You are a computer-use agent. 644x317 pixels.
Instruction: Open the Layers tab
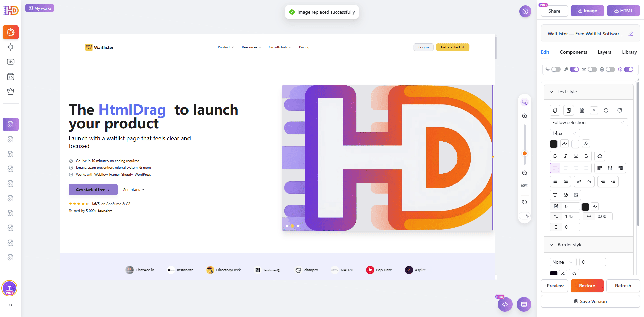pos(604,52)
